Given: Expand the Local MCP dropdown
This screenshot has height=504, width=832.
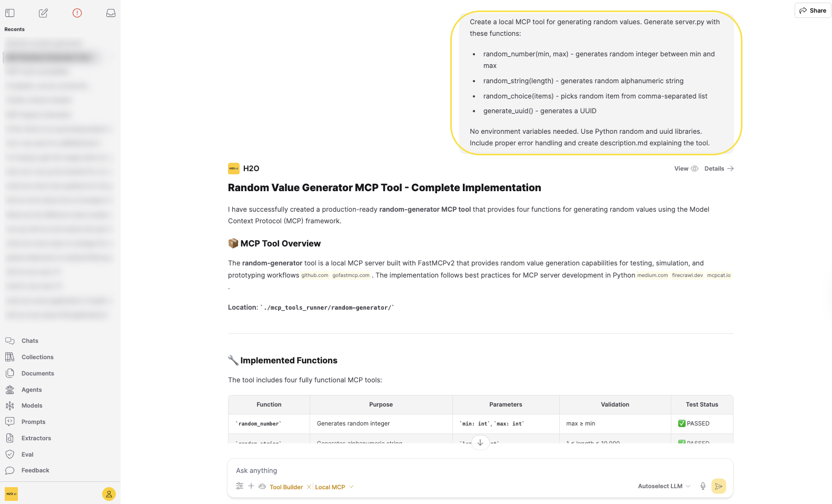Looking at the screenshot, I should (x=351, y=487).
